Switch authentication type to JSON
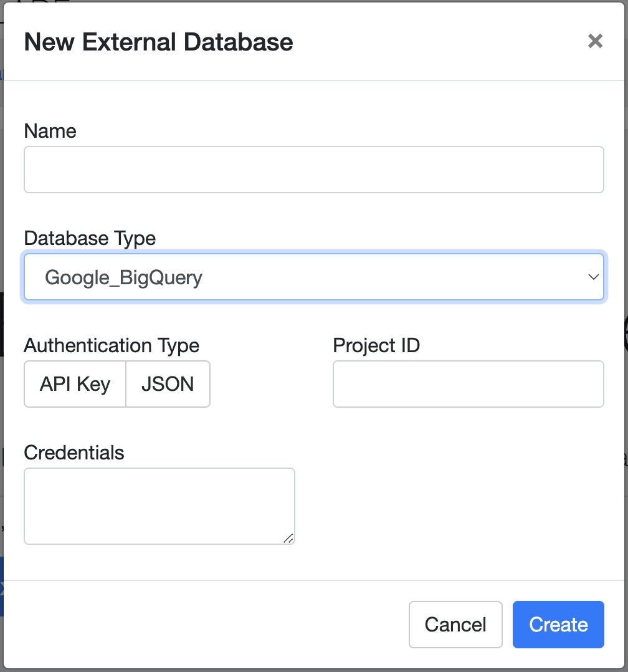628x672 pixels. click(x=168, y=384)
